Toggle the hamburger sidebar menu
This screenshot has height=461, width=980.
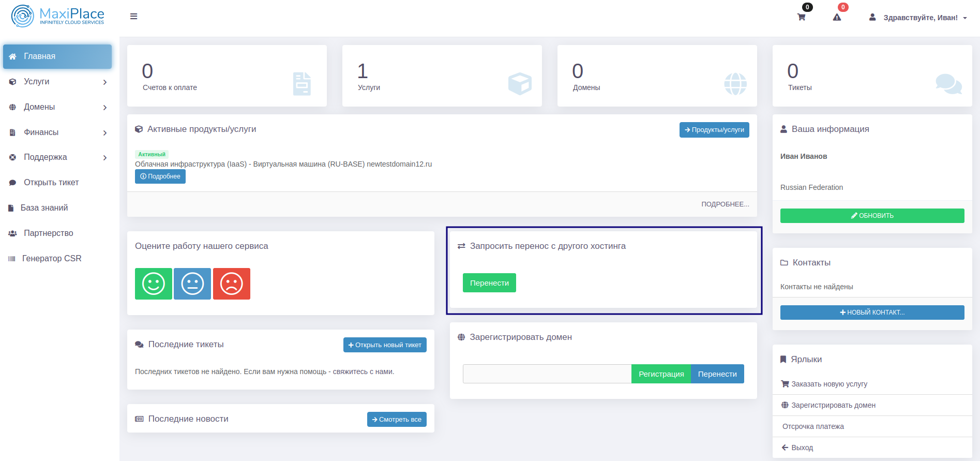133,17
